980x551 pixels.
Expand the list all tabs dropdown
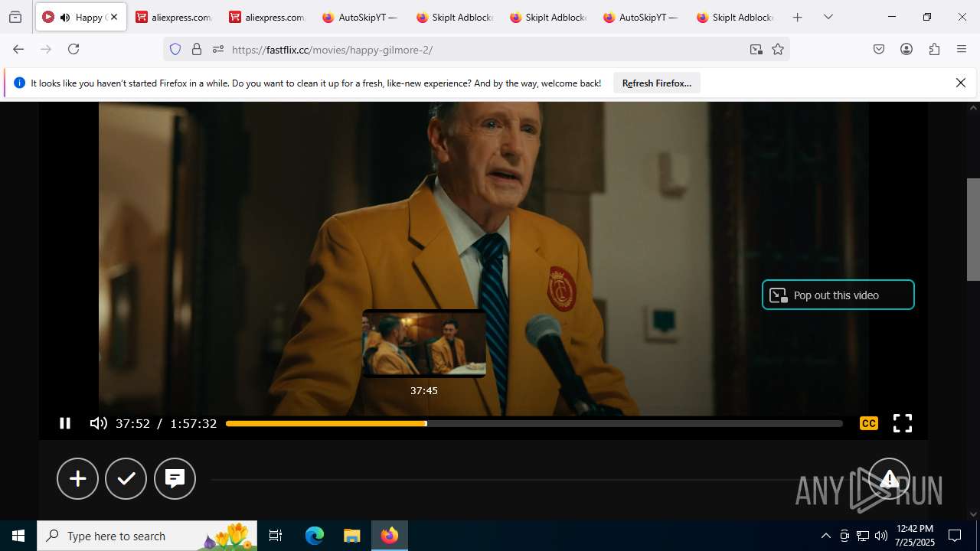(828, 17)
